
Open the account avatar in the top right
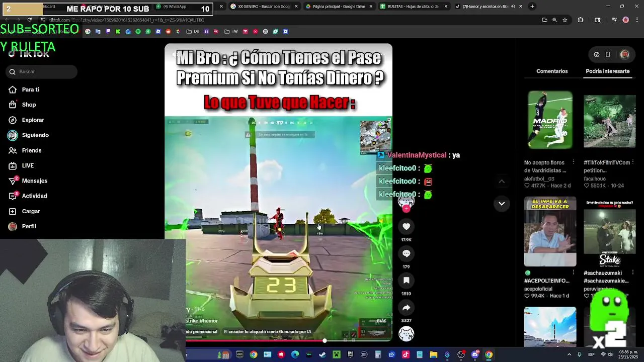coord(624,54)
